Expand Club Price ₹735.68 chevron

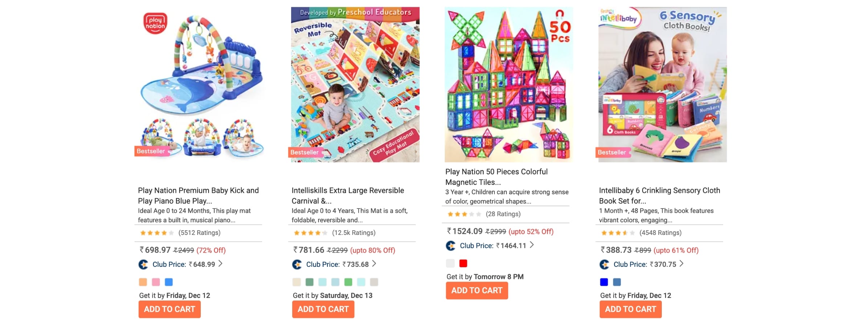pyautogui.click(x=374, y=264)
